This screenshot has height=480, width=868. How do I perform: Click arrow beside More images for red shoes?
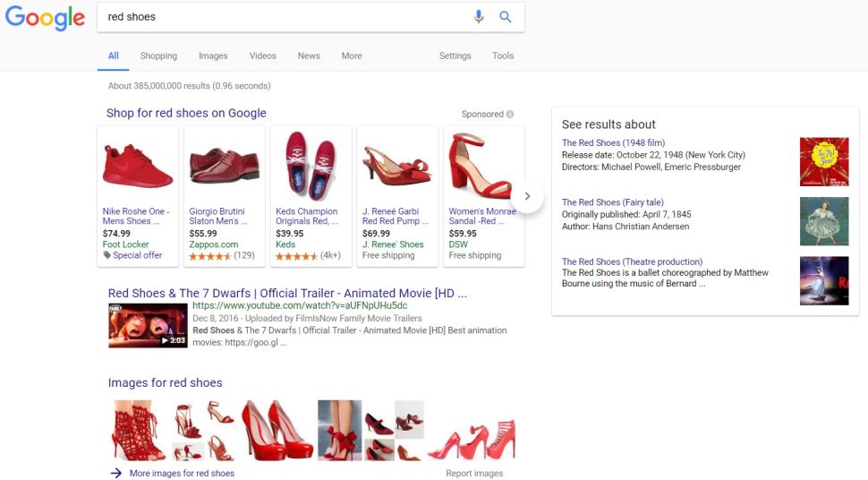tap(115, 474)
